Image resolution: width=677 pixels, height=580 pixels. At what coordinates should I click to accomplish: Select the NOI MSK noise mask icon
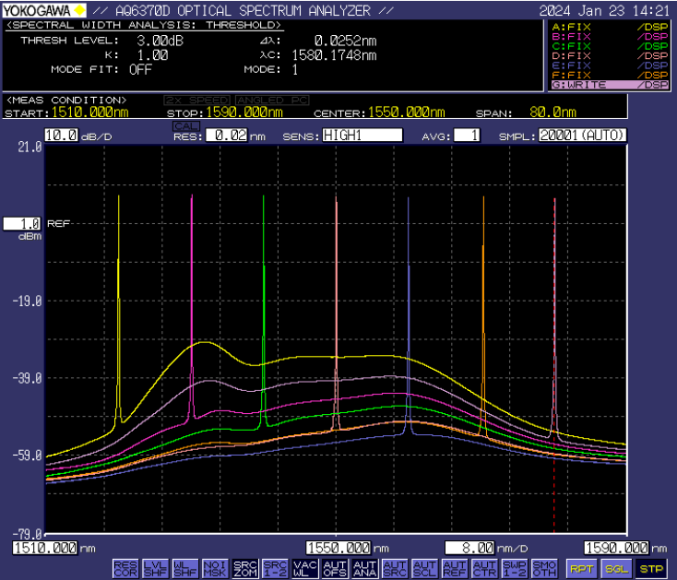point(214,568)
